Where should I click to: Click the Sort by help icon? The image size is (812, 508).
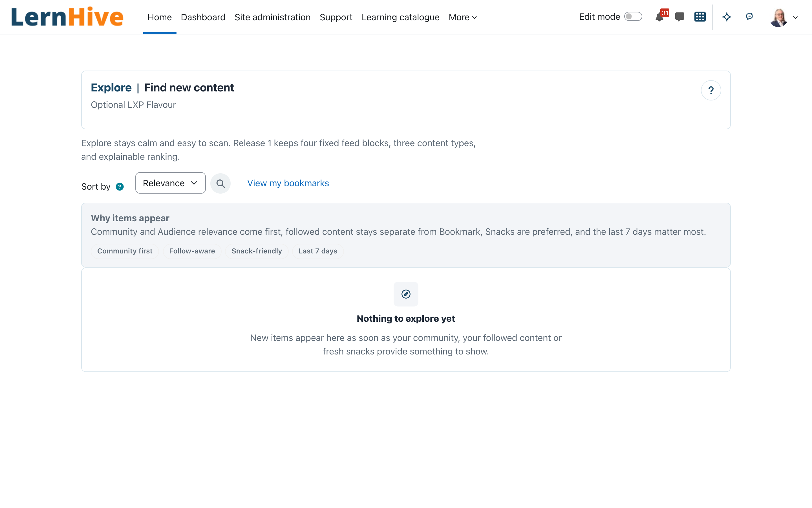[120, 187]
